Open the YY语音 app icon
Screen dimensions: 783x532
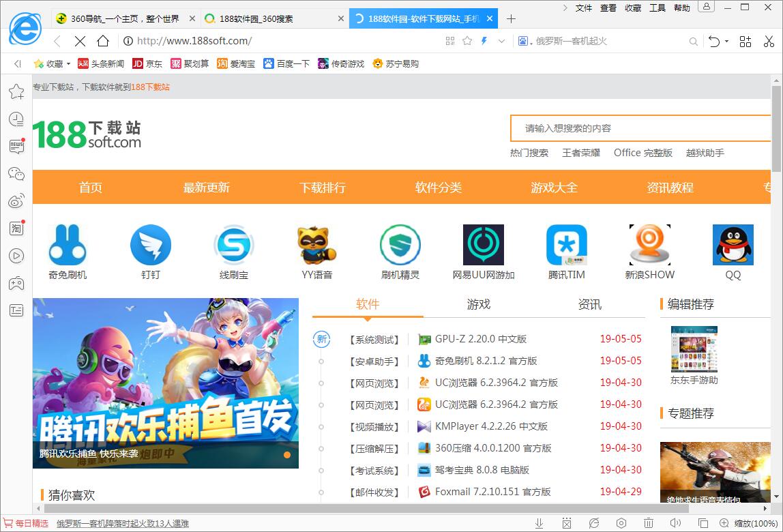(x=317, y=244)
